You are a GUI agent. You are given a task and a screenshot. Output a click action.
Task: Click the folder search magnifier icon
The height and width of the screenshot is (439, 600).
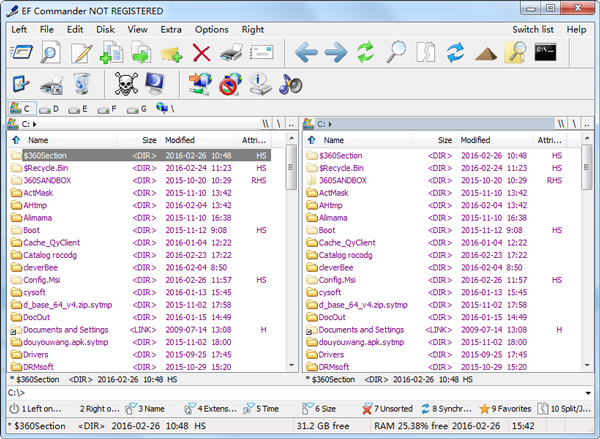515,52
